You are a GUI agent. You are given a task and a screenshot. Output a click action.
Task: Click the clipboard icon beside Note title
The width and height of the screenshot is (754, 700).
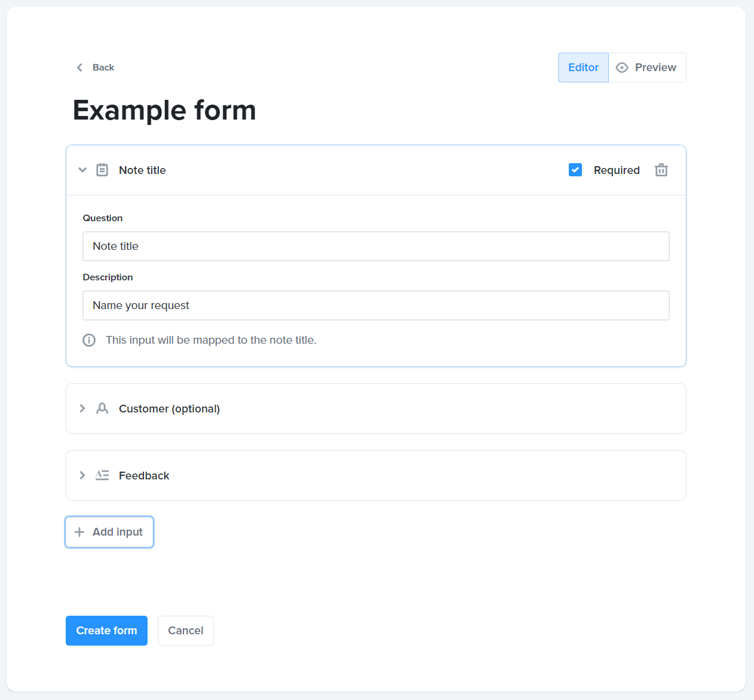click(102, 170)
